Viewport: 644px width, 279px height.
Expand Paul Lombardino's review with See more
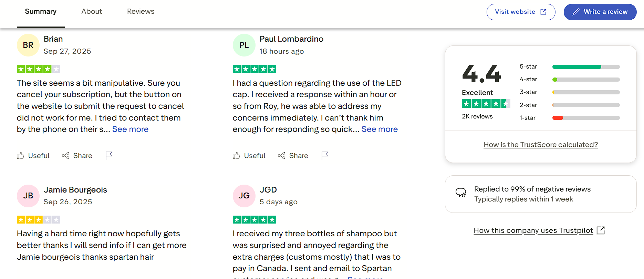coord(380,129)
